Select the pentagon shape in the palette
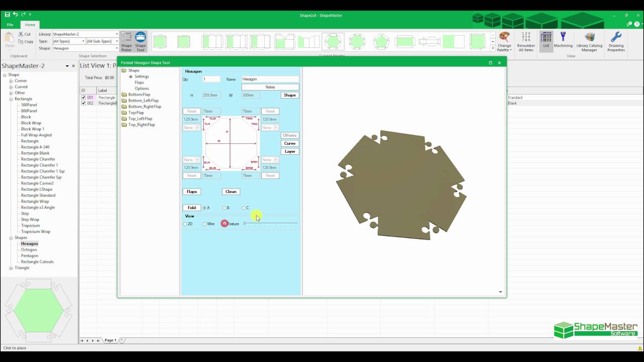 click(381, 42)
